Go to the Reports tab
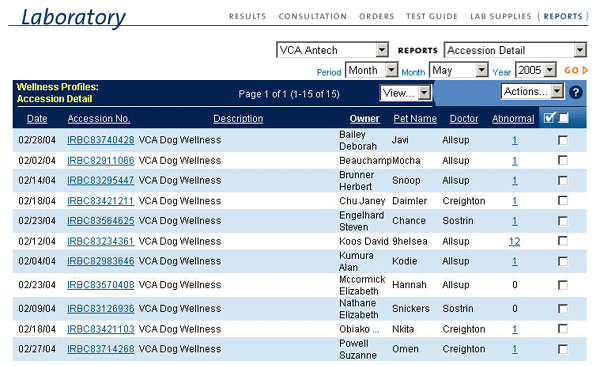Screen dimensions: 600x366 point(563,16)
